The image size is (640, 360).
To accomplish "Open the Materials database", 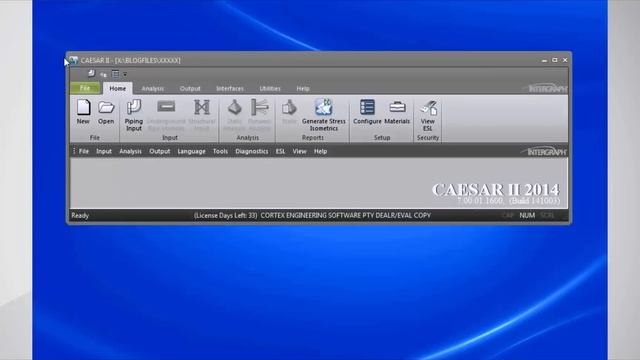I will (397, 112).
